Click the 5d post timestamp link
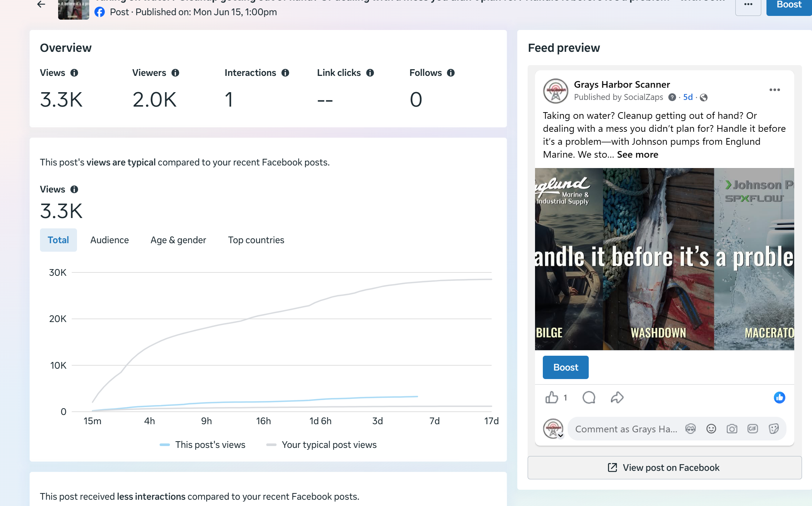This screenshot has width=812, height=506. point(688,97)
